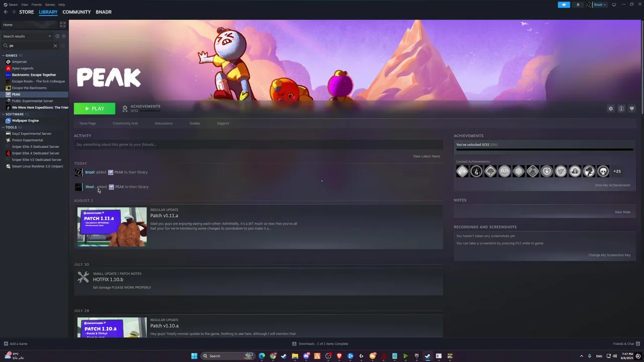The height and width of the screenshot is (362, 644).
Task: Open notifications bell icon
Action: pyautogui.click(x=578, y=5)
